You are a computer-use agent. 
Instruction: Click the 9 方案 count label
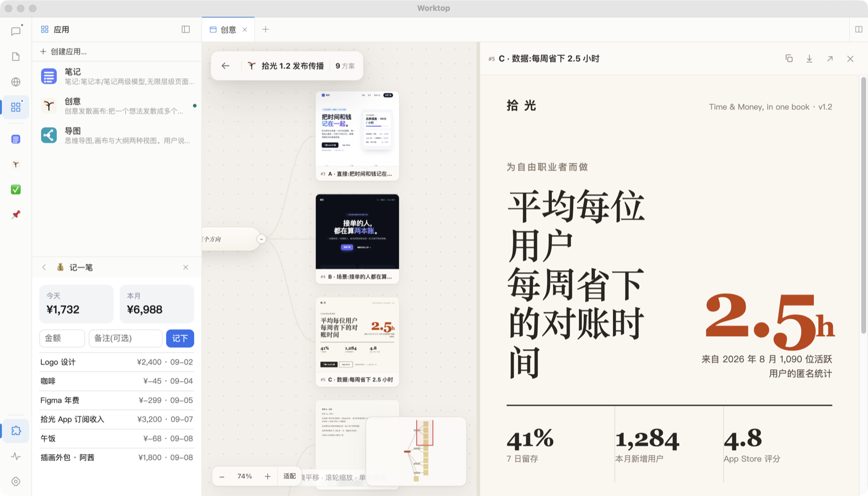coord(345,66)
